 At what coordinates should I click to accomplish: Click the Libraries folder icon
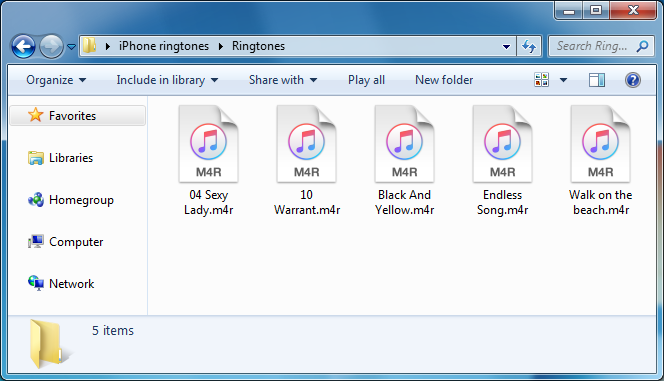coord(36,158)
